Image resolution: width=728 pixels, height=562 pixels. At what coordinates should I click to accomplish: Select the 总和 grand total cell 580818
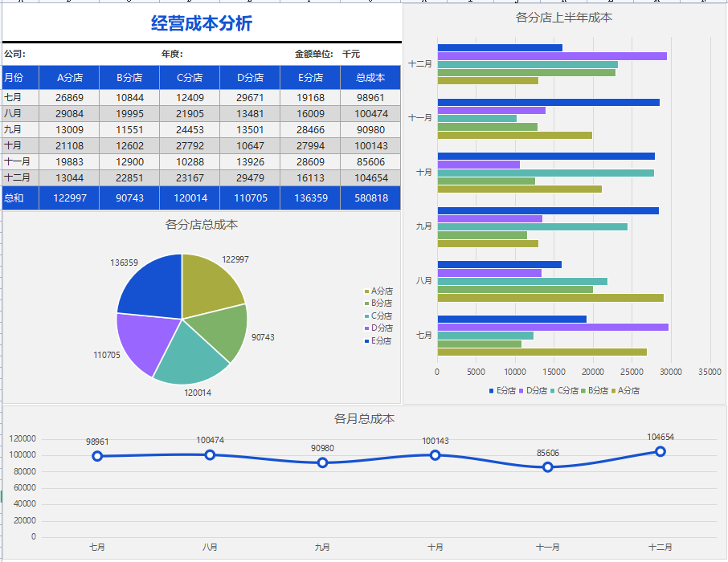pyautogui.click(x=370, y=198)
